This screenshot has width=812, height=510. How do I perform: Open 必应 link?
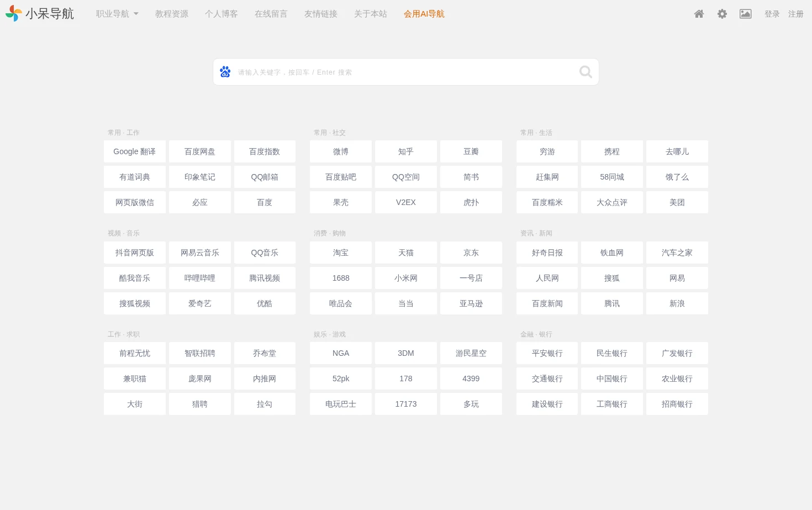tap(200, 202)
